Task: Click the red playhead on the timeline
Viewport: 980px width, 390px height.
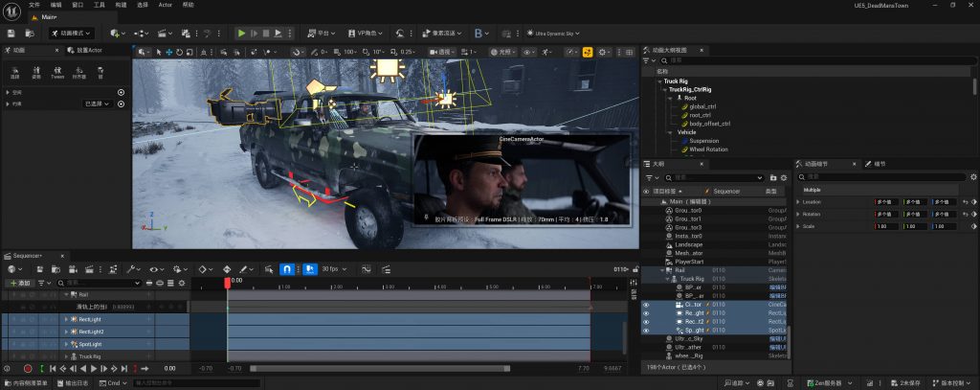Action: pyautogui.click(x=227, y=282)
